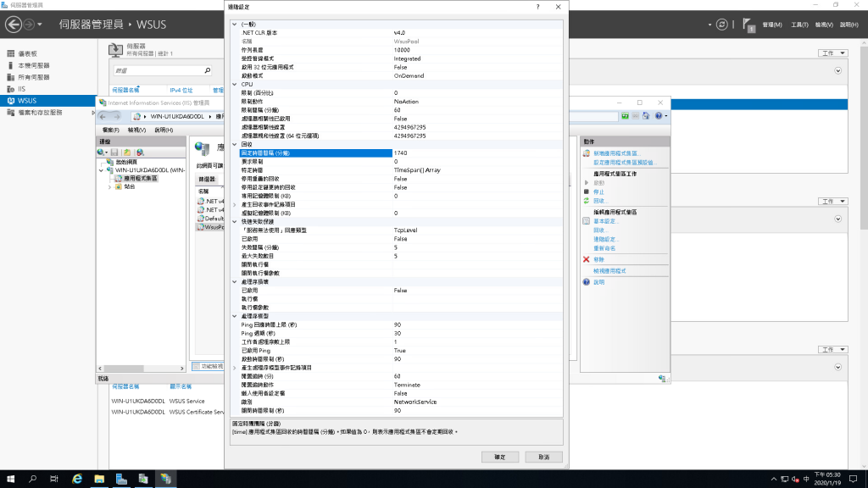Select 起始網頁 in the IIS tree
Screen dimensions: 868x488
click(x=126, y=162)
